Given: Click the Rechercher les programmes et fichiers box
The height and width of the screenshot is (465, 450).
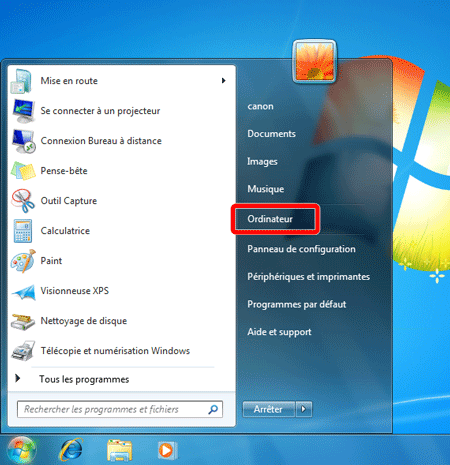Looking at the screenshot, I should pos(120,409).
